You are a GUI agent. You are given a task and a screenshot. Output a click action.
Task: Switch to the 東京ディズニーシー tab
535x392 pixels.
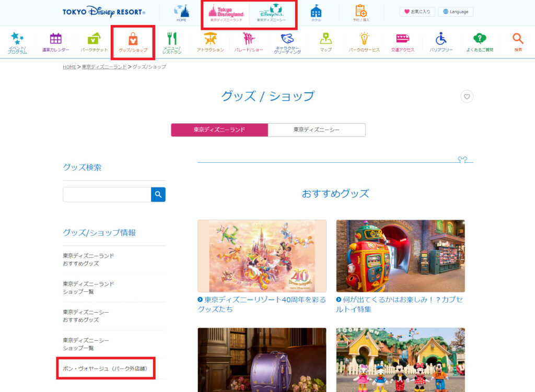[x=317, y=130]
